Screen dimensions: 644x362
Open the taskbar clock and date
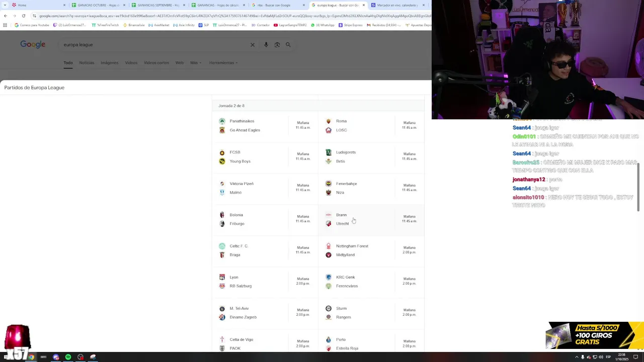pyautogui.click(x=622, y=357)
